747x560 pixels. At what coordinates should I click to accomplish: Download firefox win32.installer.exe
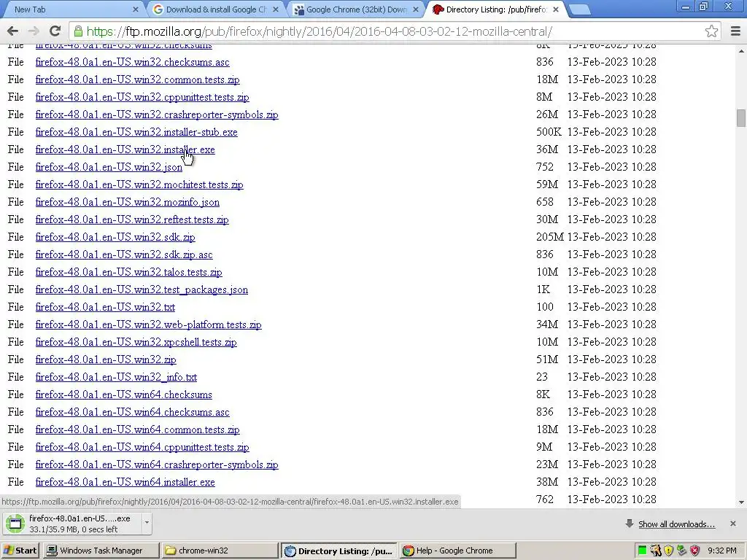click(125, 149)
